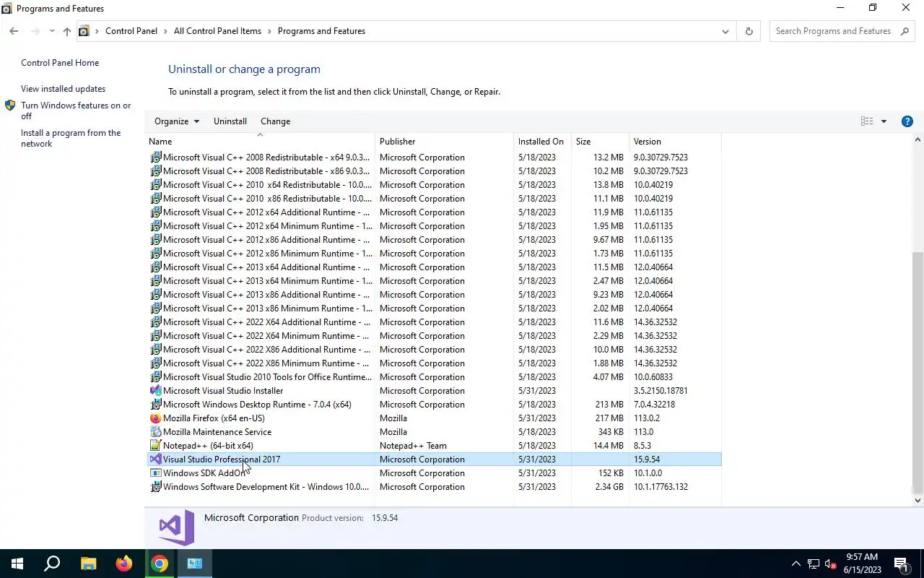Go up one level with up arrow

(67, 31)
